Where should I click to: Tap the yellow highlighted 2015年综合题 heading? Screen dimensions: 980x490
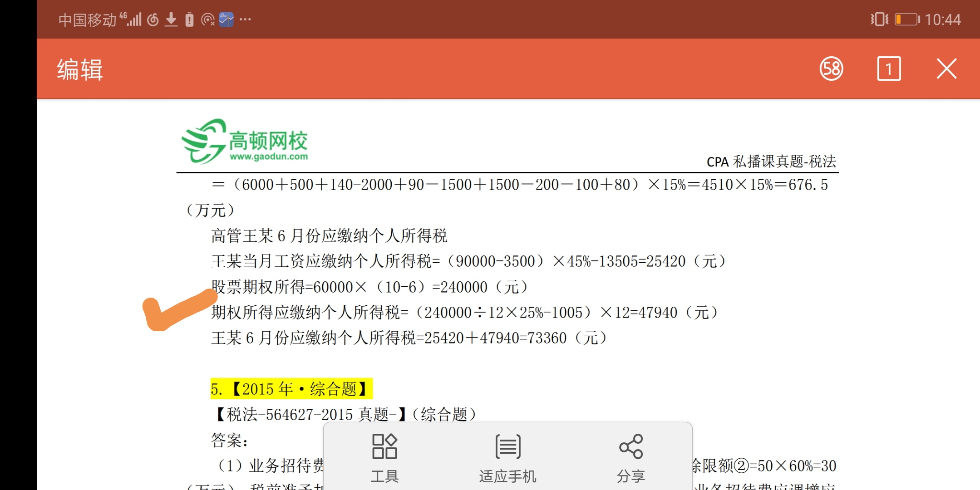tap(291, 389)
